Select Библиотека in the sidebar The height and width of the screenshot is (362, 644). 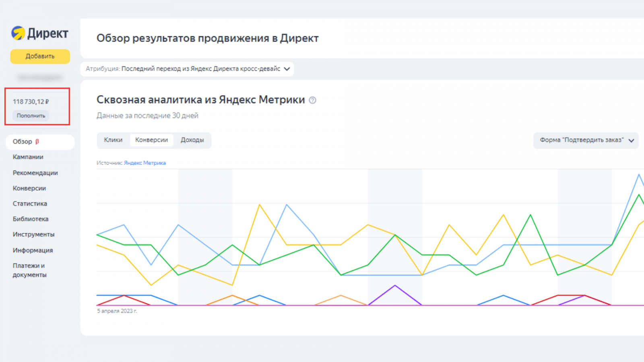click(31, 219)
